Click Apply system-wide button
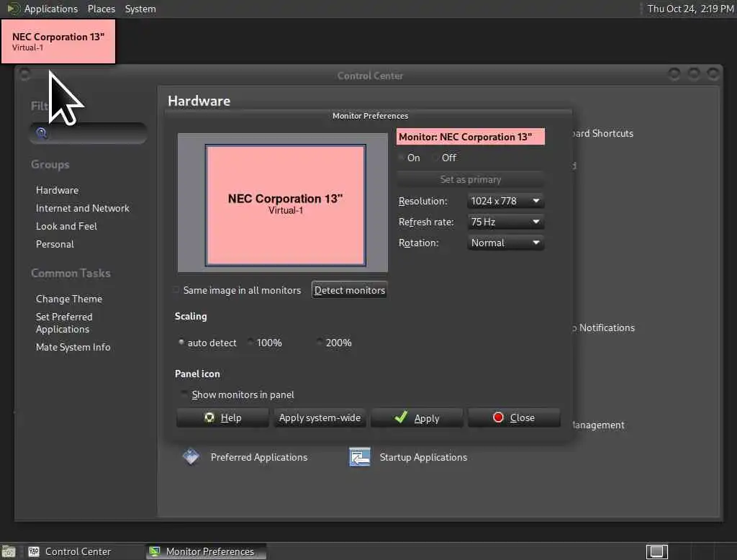This screenshot has width=737, height=560. [320, 417]
